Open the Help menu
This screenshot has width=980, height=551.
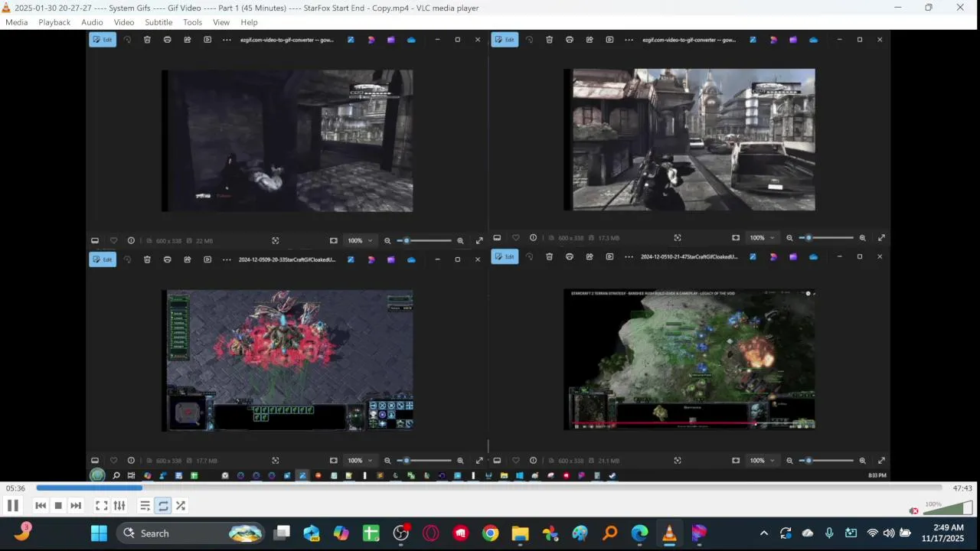(x=249, y=22)
